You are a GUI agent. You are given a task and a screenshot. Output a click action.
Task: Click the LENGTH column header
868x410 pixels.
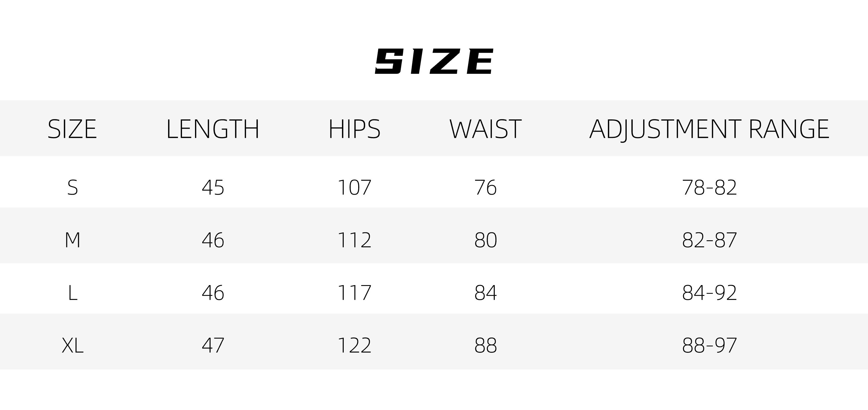tap(213, 129)
